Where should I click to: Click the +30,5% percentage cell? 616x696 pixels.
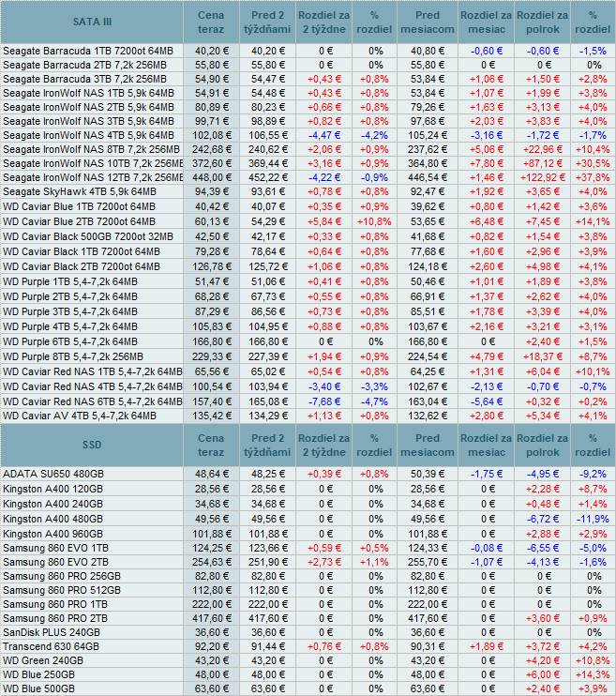593,164
